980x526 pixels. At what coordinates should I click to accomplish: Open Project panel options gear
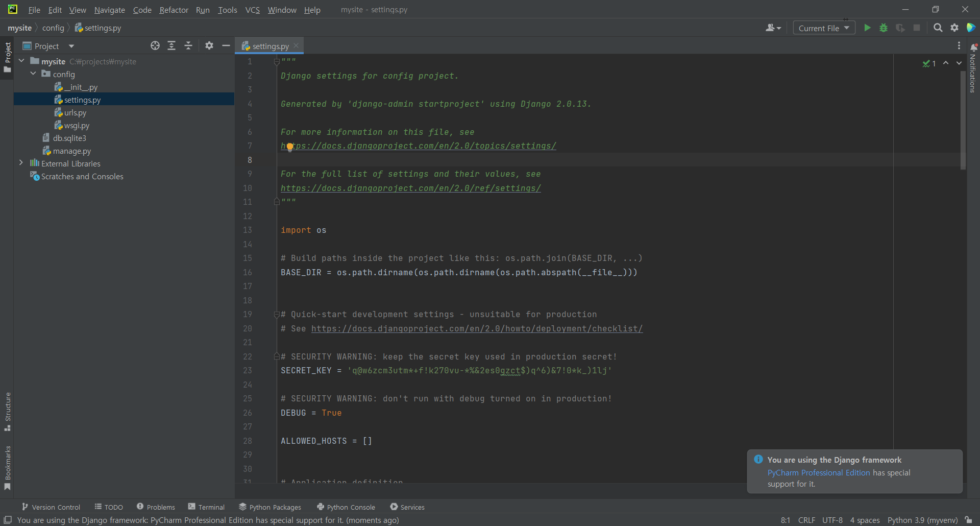209,45
